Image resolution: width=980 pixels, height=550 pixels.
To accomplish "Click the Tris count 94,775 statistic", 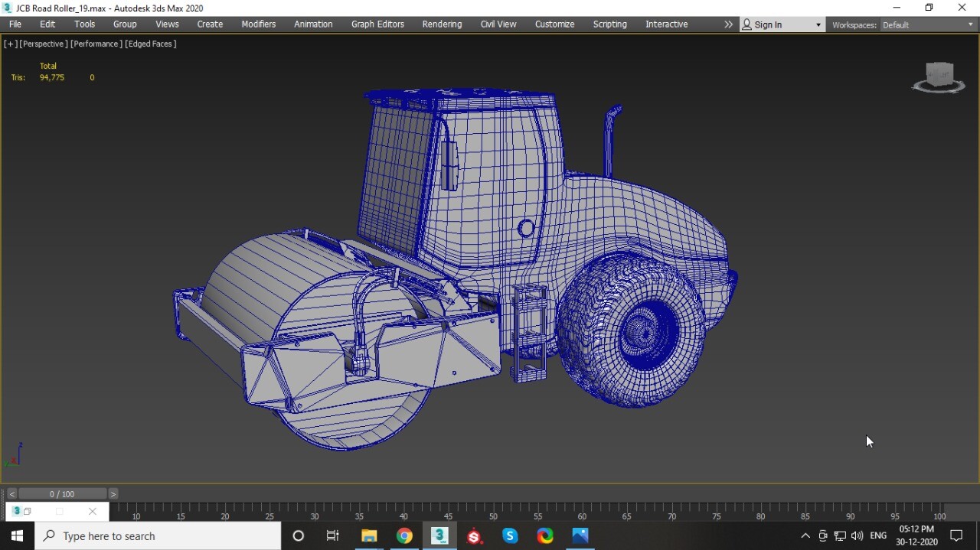I will click(x=52, y=77).
